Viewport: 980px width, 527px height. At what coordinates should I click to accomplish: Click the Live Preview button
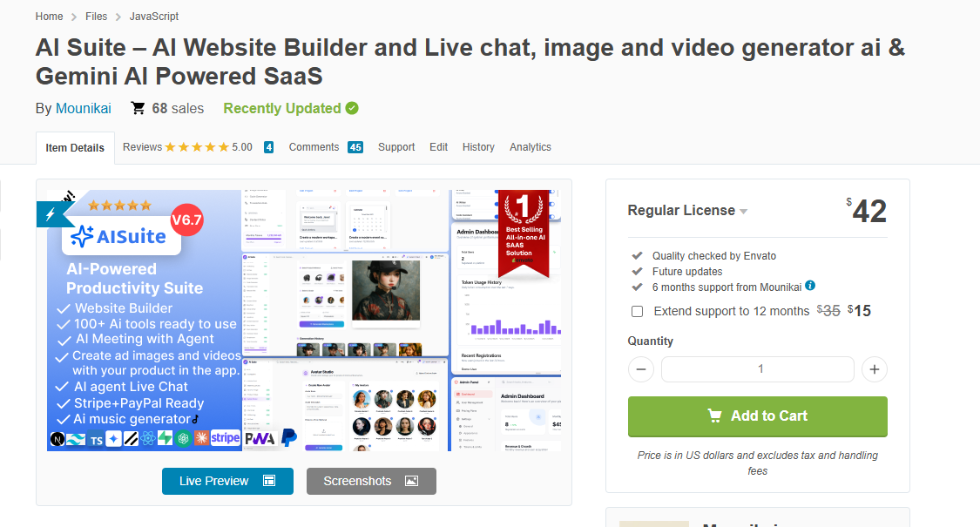tap(227, 482)
